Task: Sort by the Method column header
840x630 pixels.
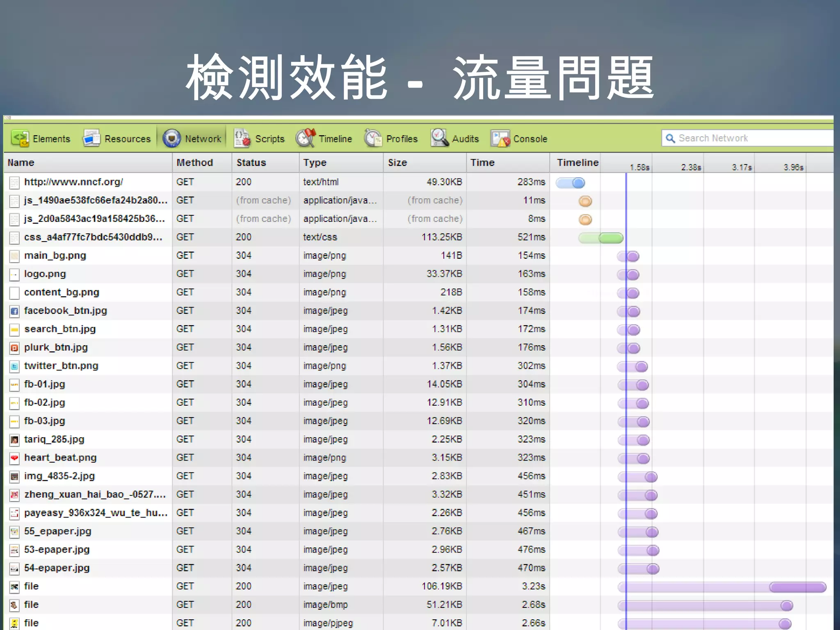Action: tap(202, 163)
